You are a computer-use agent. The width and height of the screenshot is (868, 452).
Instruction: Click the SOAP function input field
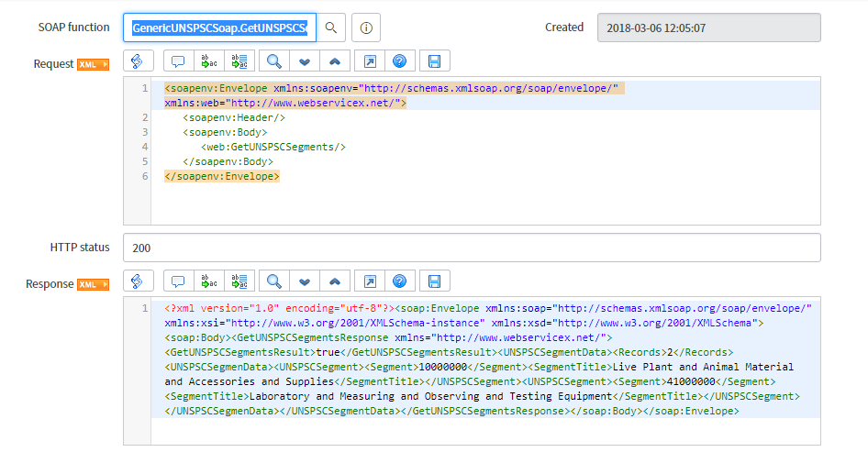tap(219, 28)
